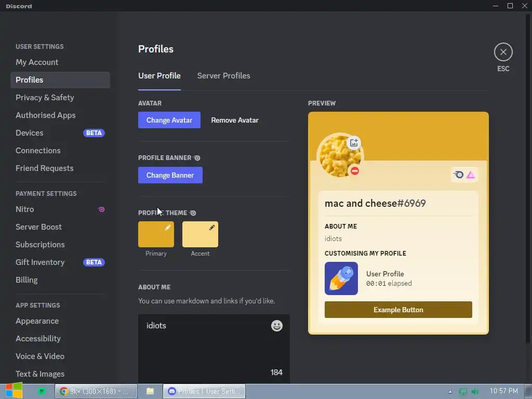Select the User Profile tab
This screenshot has height=399, width=532.
tap(159, 76)
